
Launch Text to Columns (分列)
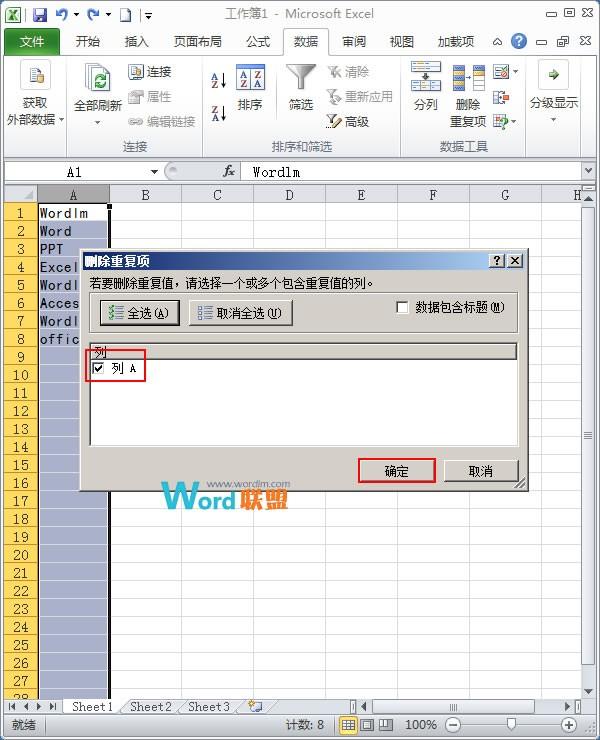[425, 86]
